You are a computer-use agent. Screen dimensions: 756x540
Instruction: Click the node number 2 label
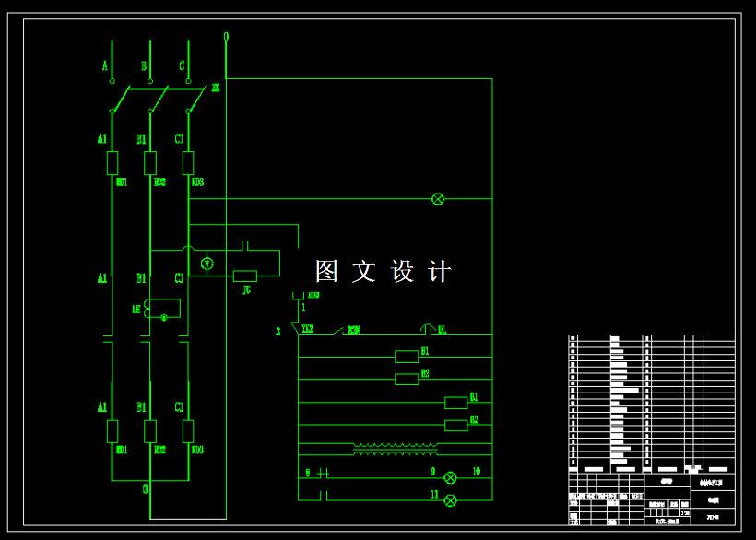pos(278,332)
